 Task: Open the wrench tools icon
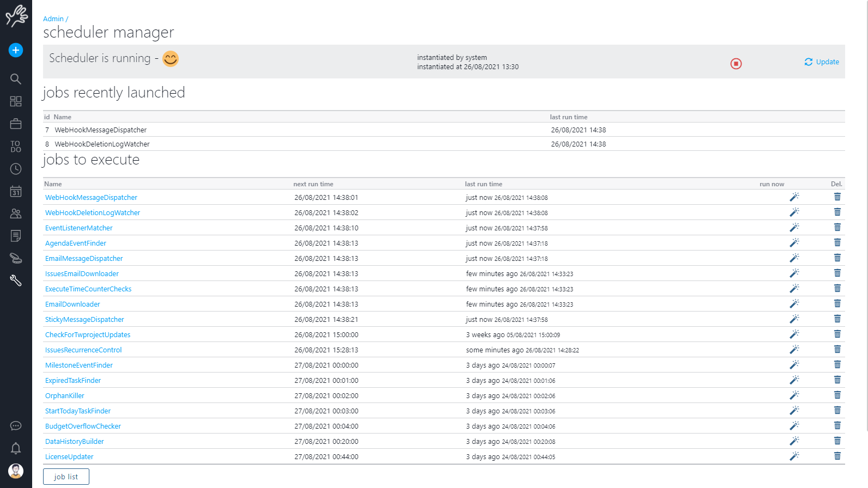(x=16, y=280)
